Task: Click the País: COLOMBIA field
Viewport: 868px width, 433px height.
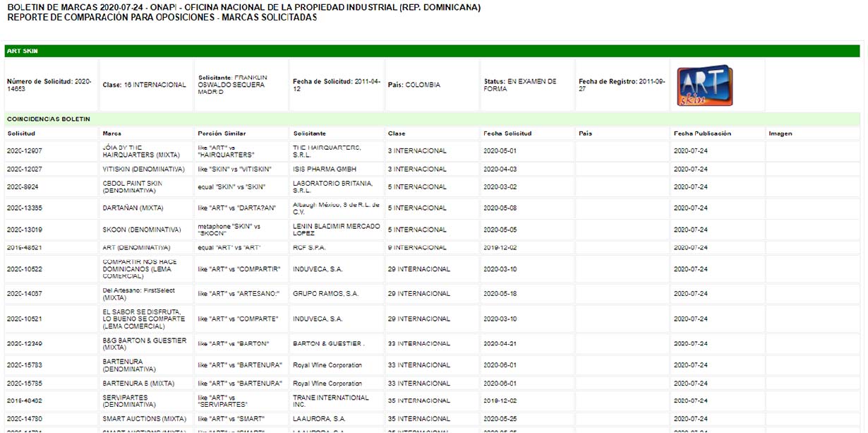Action: [414, 85]
